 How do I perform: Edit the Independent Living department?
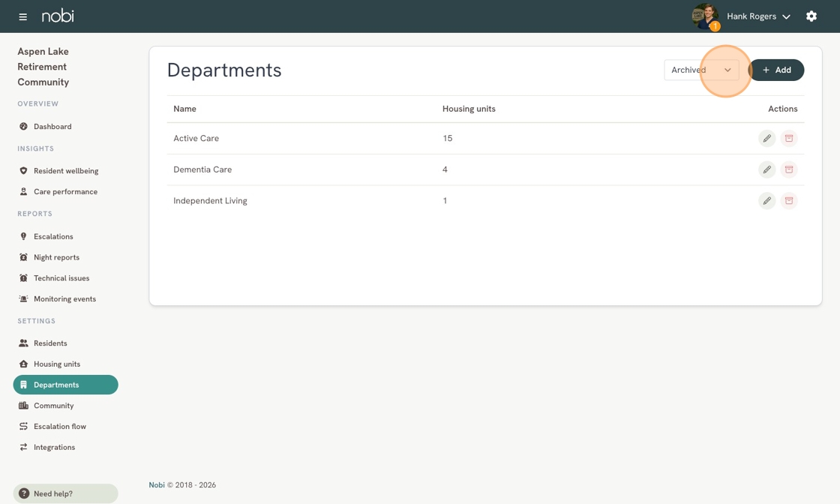[x=766, y=201]
